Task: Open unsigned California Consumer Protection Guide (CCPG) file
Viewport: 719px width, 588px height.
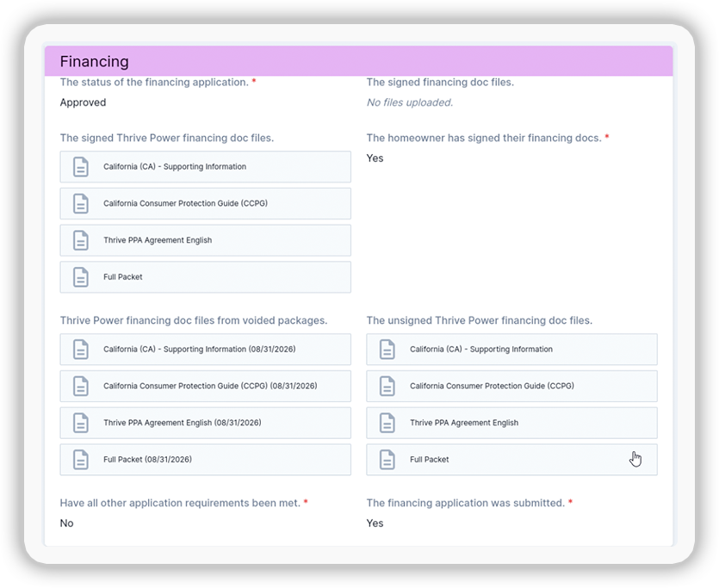Action: (511, 386)
